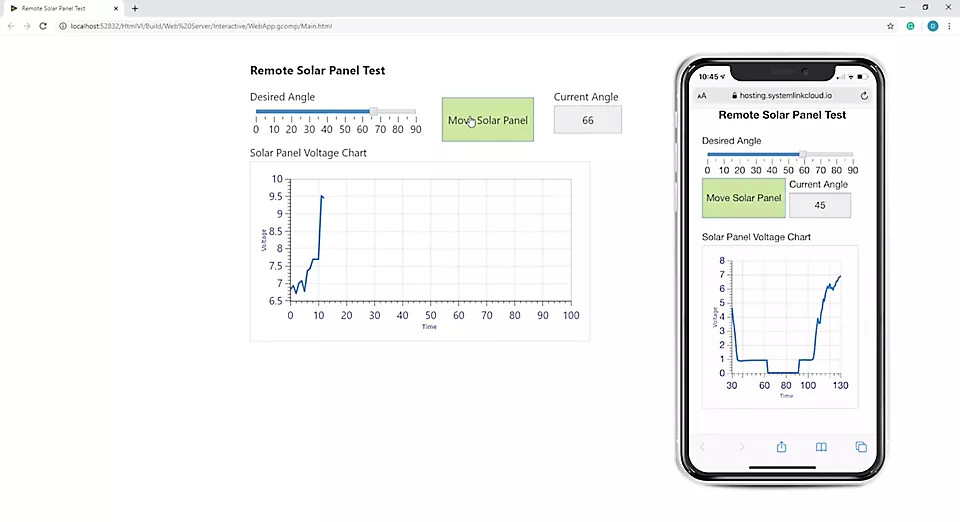Select the Remote Solar Panel Test tab
The height and width of the screenshot is (522, 960).
(60, 8)
